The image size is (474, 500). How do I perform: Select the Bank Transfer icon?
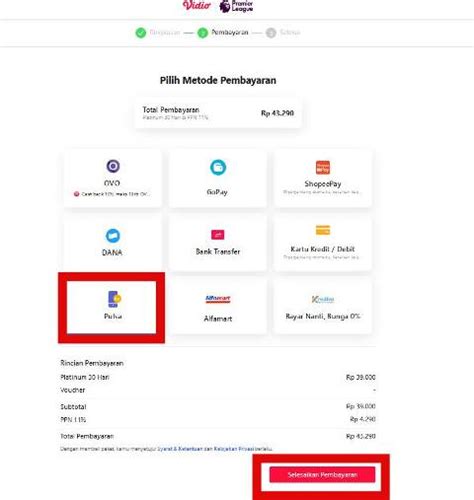(218, 235)
